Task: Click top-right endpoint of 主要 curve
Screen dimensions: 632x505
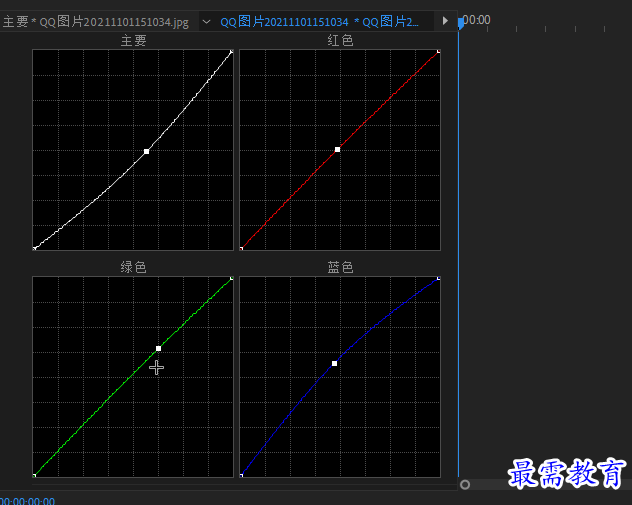Action: point(231,52)
